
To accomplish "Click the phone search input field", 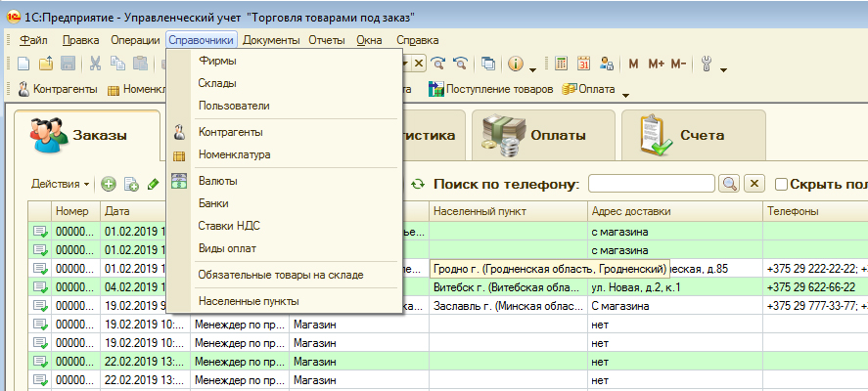I will [x=651, y=184].
